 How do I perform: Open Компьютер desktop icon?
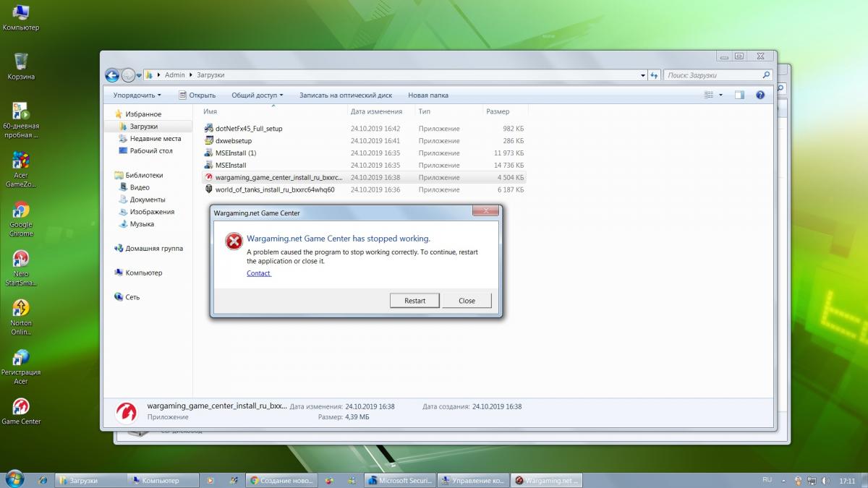click(21, 18)
